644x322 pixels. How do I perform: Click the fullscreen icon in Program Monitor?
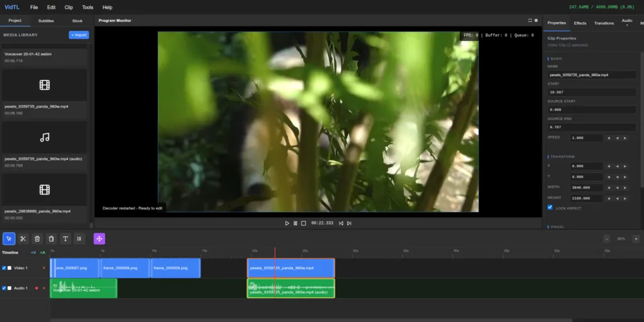530,21
